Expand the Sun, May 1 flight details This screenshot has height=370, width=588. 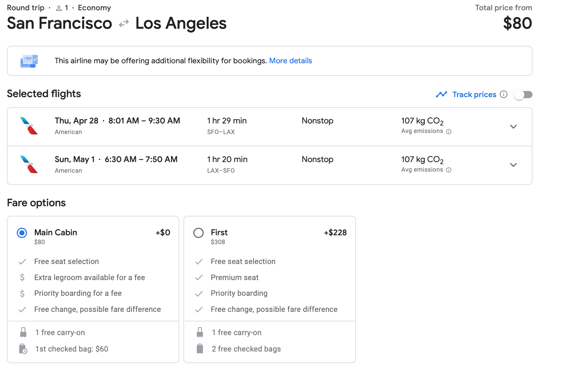pos(513,165)
